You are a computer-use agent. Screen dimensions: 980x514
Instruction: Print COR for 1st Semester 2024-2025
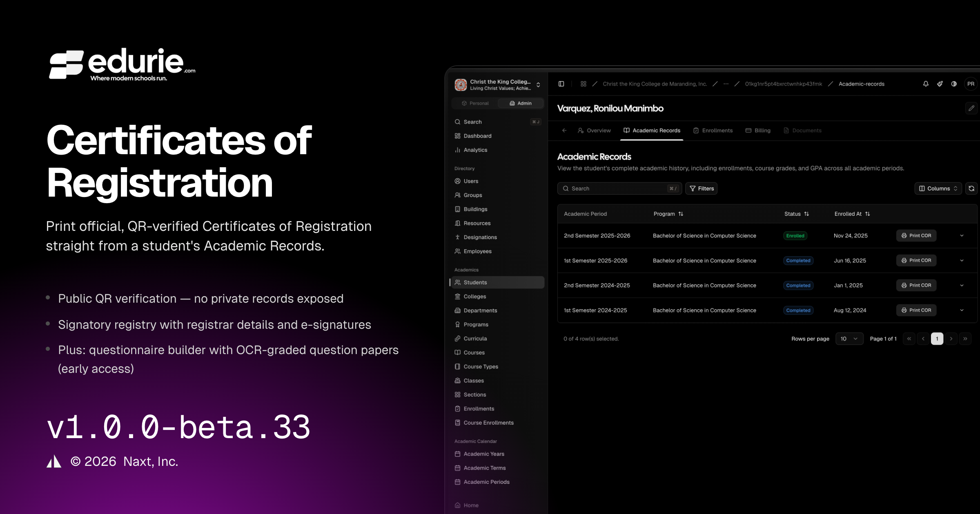click(x=916, y=310)
